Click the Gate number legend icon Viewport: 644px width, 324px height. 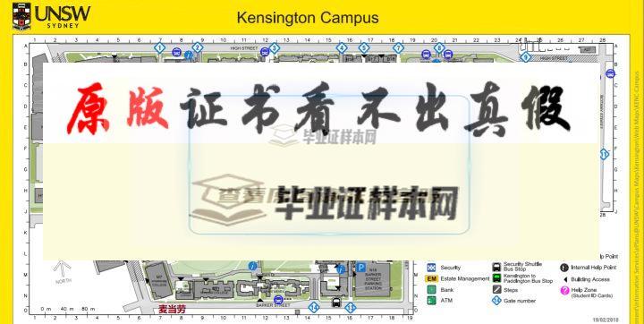pyautogui.click(x=496, y=301)
